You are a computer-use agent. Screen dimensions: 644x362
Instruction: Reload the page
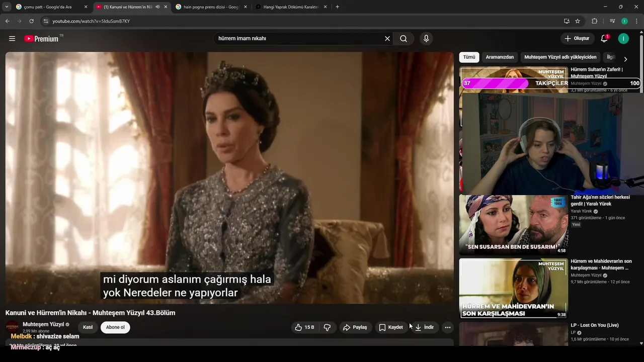(31, 21)
